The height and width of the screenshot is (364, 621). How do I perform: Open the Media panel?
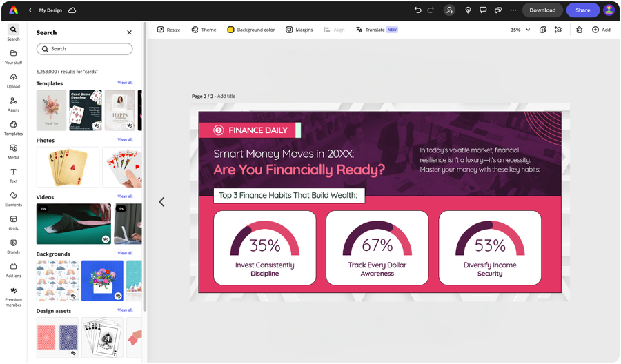click(14, 152)
